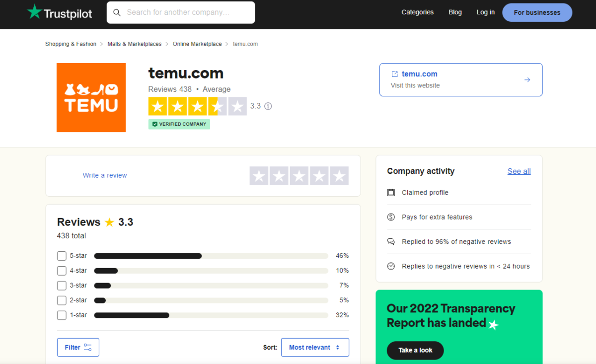This screenshot has width=596, height=364.
Task: Click the info icon beside the 3.3 rating
Action: tap(267, 106)
